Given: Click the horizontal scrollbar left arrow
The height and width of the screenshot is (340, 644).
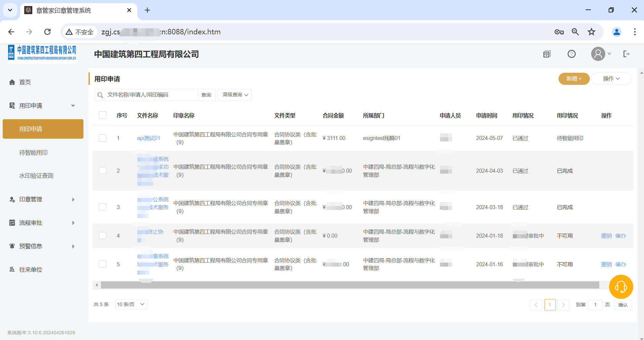Looking at the screenshot, I should coord(97,285).
